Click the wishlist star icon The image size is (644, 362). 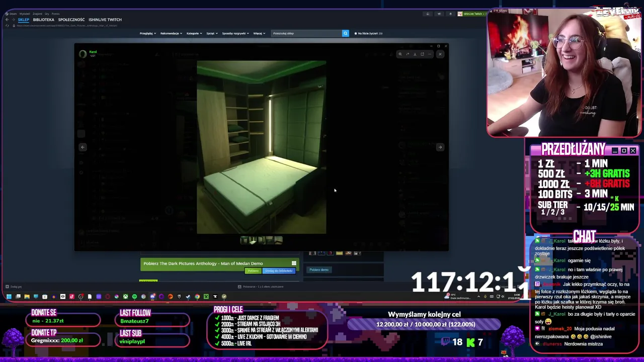[x=356, y=33]
